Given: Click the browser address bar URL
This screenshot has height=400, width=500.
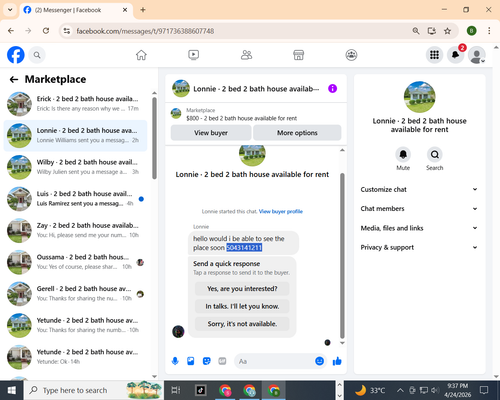Looking at the screenshot, I should point(145,31).
